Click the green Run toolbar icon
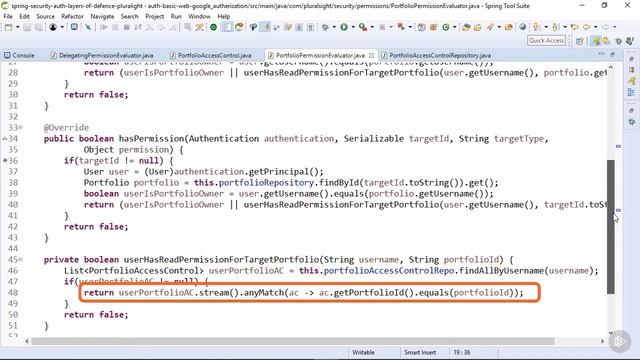 pos(344,27)
